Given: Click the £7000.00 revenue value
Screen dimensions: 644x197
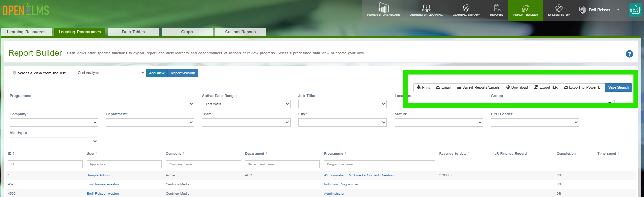Looking at the screenshot, I should click(446, 175).
